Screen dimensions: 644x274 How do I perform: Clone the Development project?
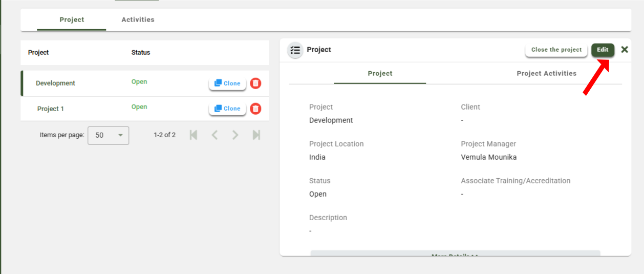click(227, 83)
